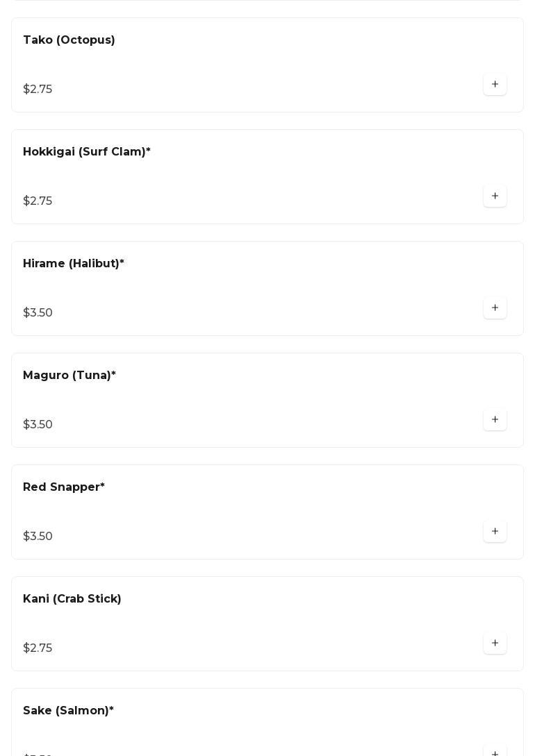535x756 pixels.
Task: Open the Kani (Crab Stick) item title
Action: [72, 599]
